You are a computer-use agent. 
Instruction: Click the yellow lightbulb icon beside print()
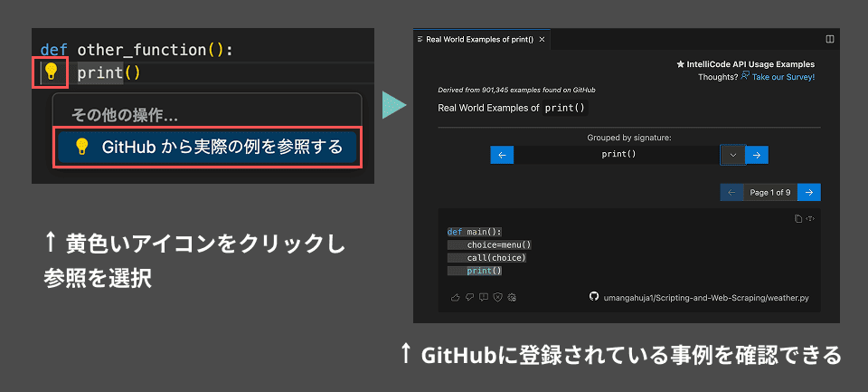tap(51, 72)
